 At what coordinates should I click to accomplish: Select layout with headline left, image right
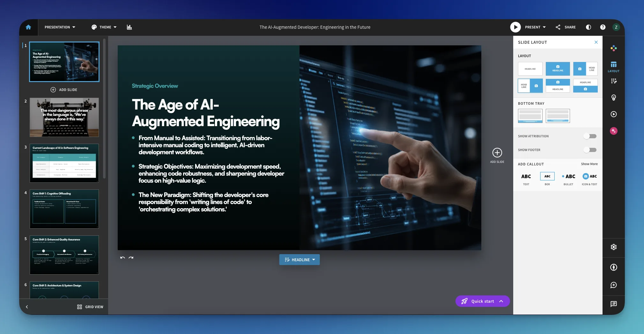pos(530,86)
